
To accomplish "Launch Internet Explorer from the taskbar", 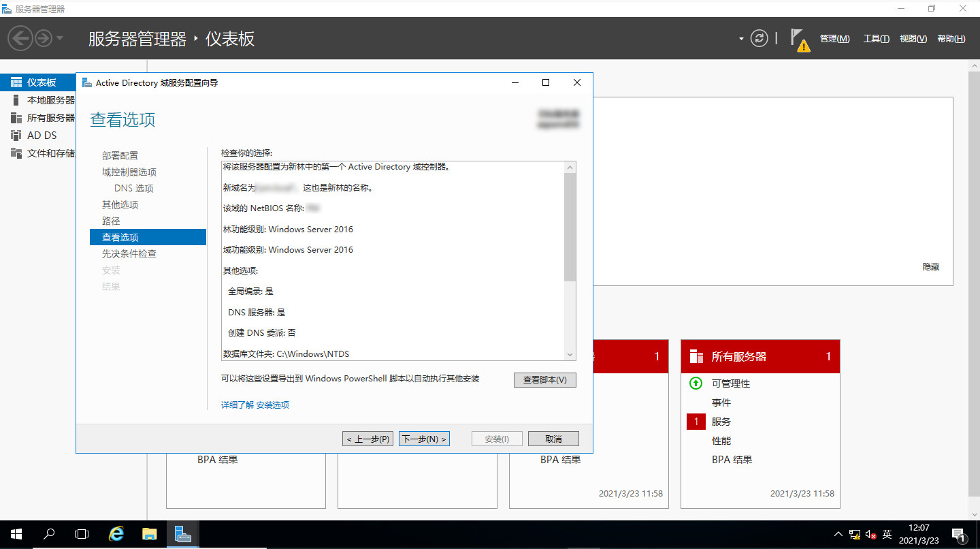I will 116,535.
